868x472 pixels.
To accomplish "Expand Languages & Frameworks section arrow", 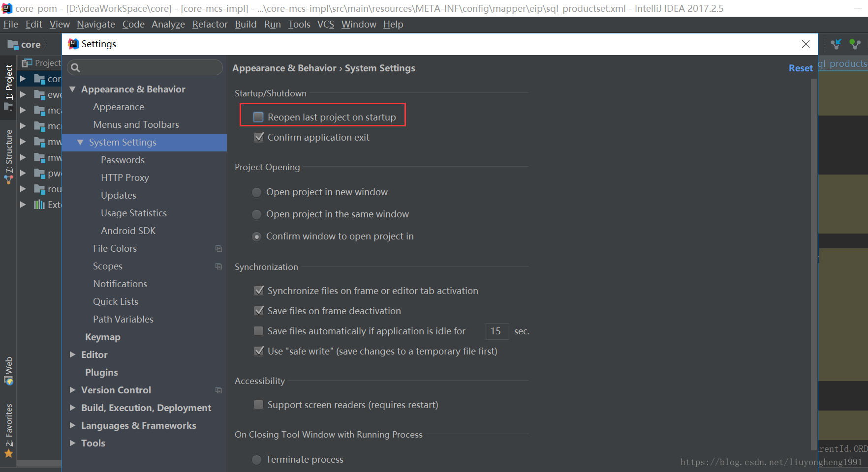I will (x=72, y=425).
